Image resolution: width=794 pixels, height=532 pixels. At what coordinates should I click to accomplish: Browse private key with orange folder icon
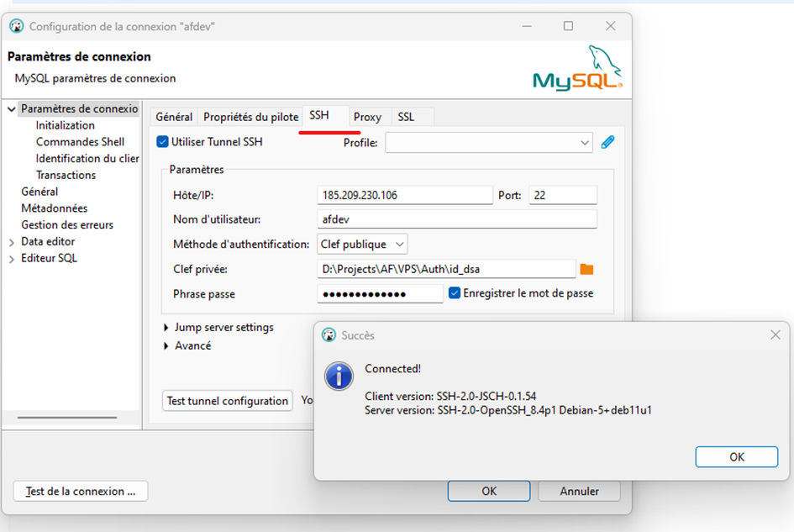(x=586, y=269)
